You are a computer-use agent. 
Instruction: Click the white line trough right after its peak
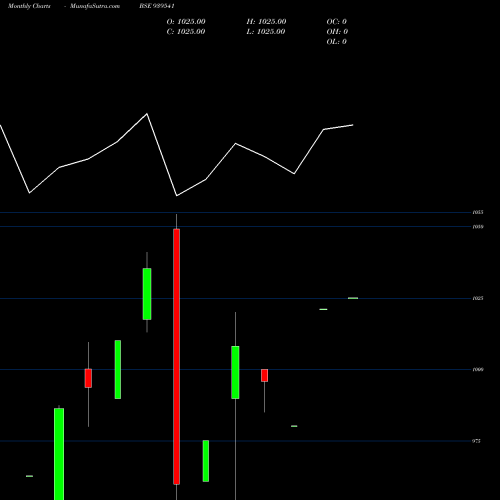click(177, 195)
